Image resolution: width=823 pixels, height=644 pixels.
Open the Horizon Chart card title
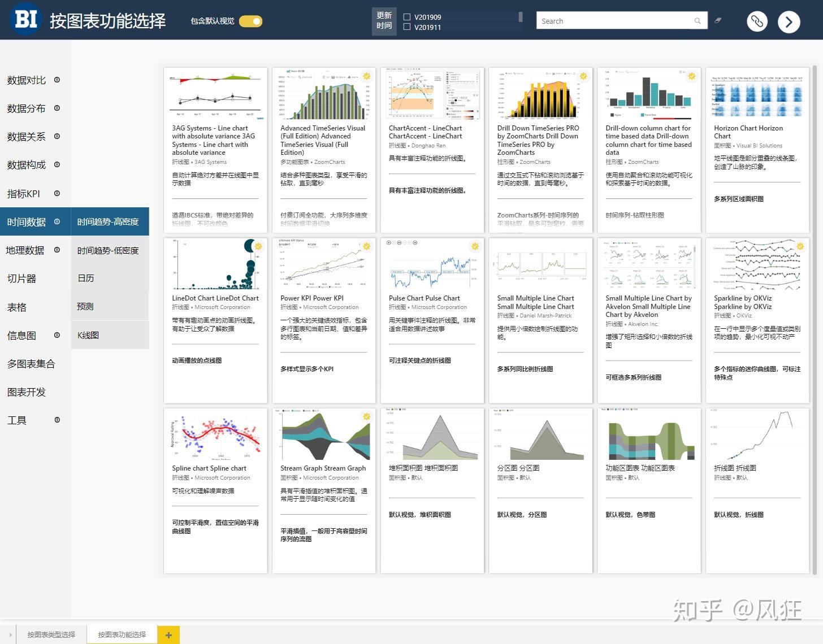748,132
